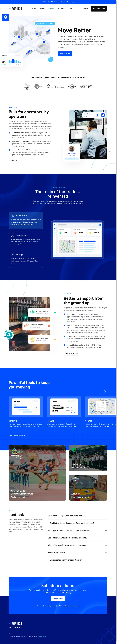Click next arrow in Powerful tools carousel
This screenshot has width=117, height=644.
(x=105, y=392)
